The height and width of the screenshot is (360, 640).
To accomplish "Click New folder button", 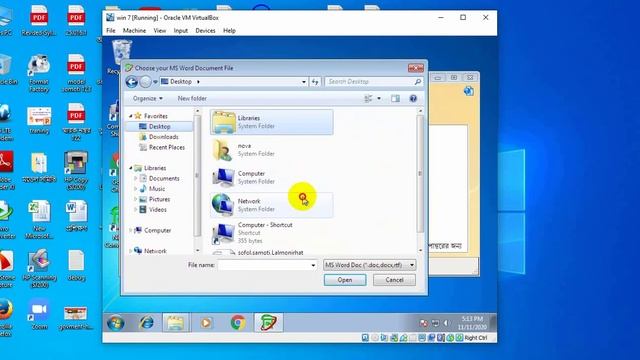I will pyautogui.click(x=192, y=98).
